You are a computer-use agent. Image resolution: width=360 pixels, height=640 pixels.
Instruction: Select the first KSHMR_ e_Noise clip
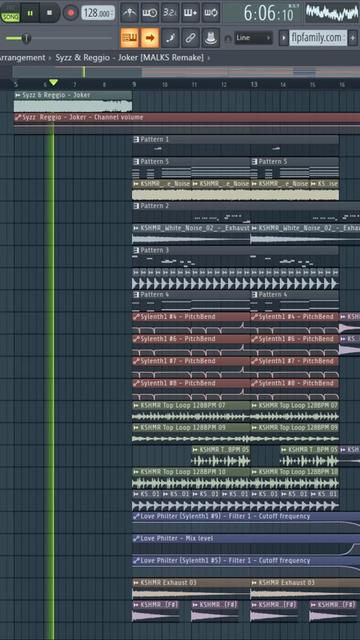point(161,190)
